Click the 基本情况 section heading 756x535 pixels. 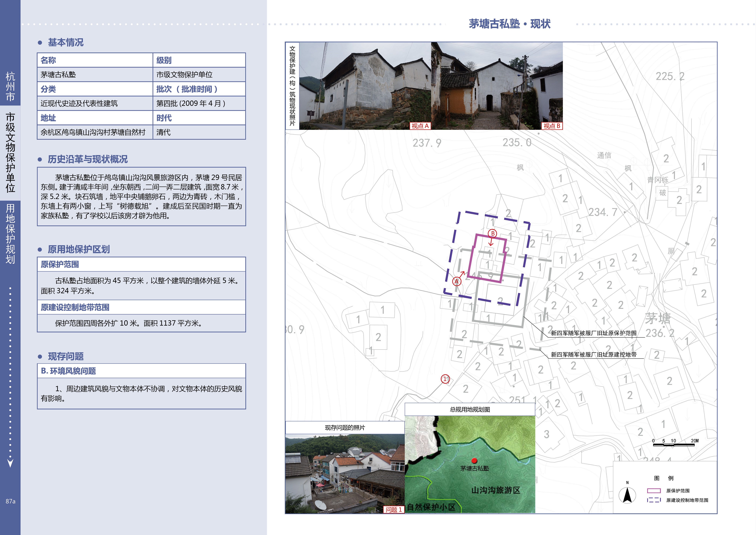(x=66, y=43)
